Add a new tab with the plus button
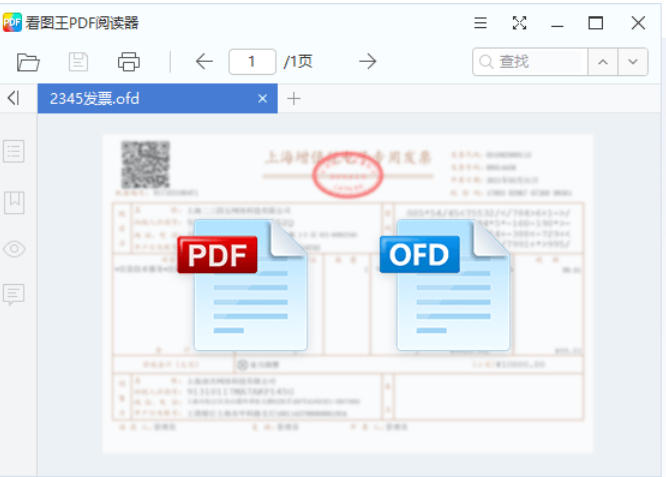 (294, 98)
